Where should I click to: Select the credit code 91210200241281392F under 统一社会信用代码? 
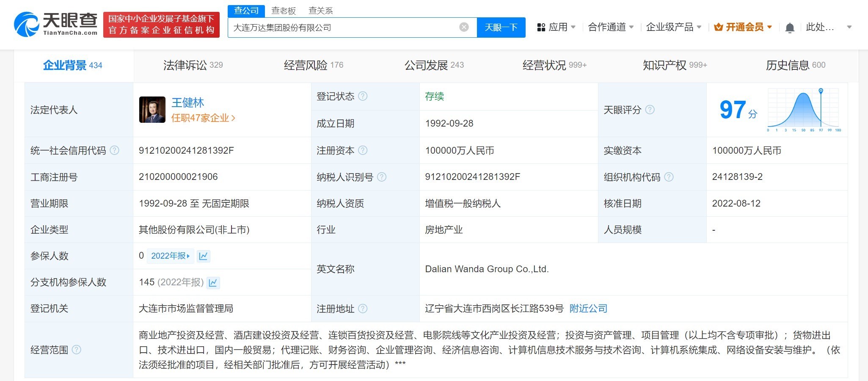pos(186,151)
